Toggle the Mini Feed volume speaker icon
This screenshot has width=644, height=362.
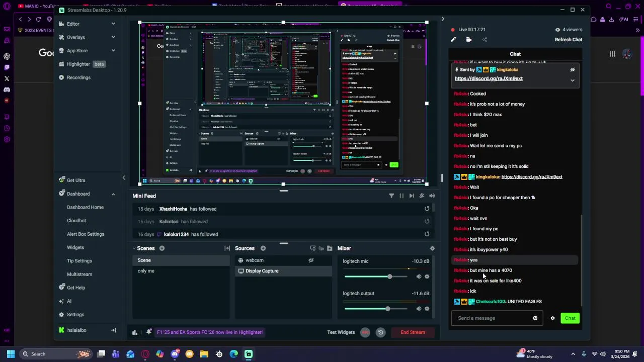coord(432,196)
